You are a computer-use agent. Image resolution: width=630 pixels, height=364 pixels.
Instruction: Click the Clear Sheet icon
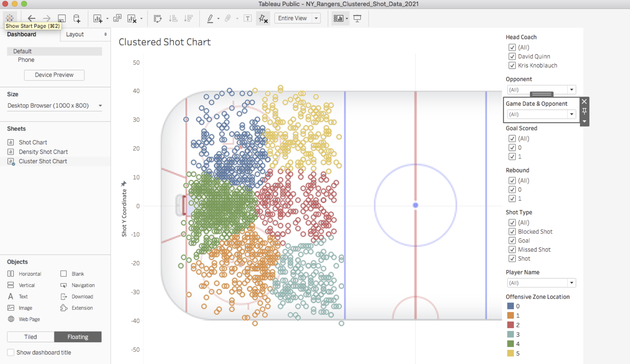coord(132,18)
